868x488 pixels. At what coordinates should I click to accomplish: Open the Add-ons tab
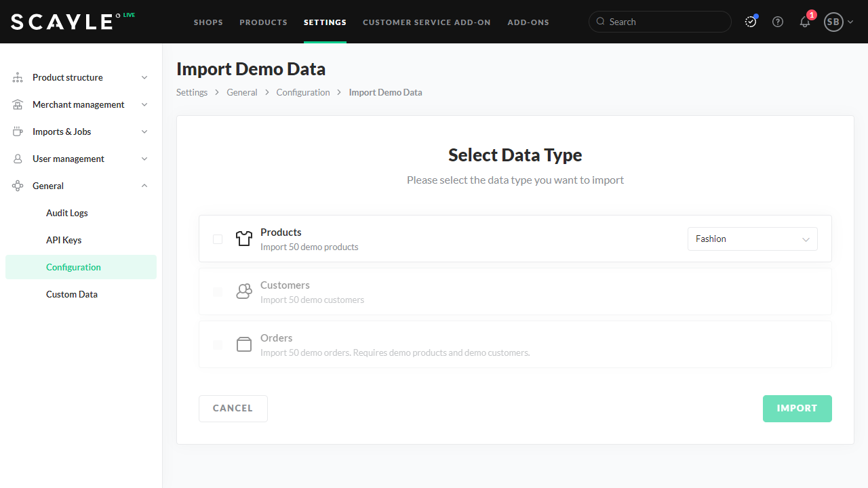click(528, 22)
